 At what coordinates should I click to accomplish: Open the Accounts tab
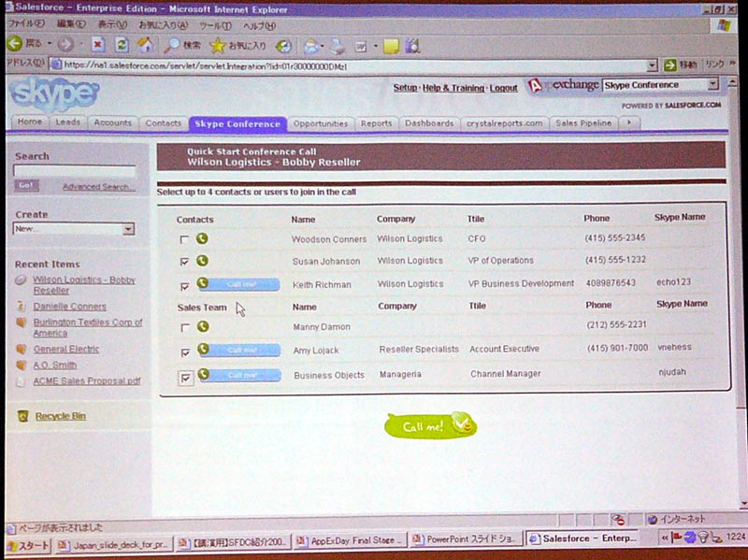[x=112, y=122]
